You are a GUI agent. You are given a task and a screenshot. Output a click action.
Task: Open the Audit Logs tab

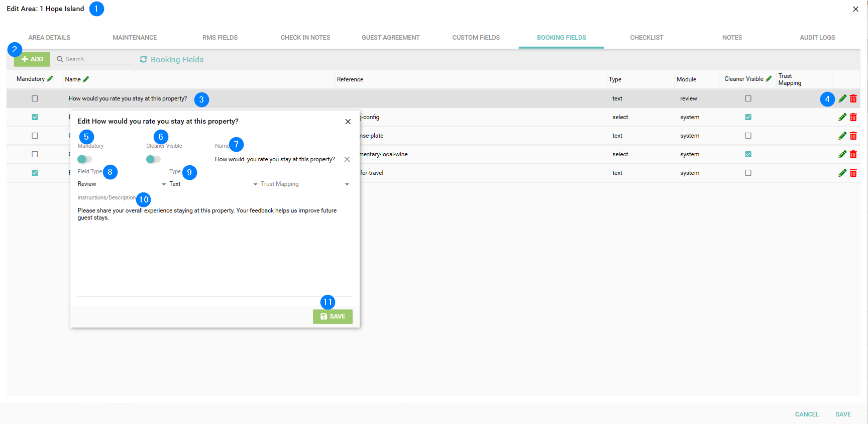[x=817, y=38]
